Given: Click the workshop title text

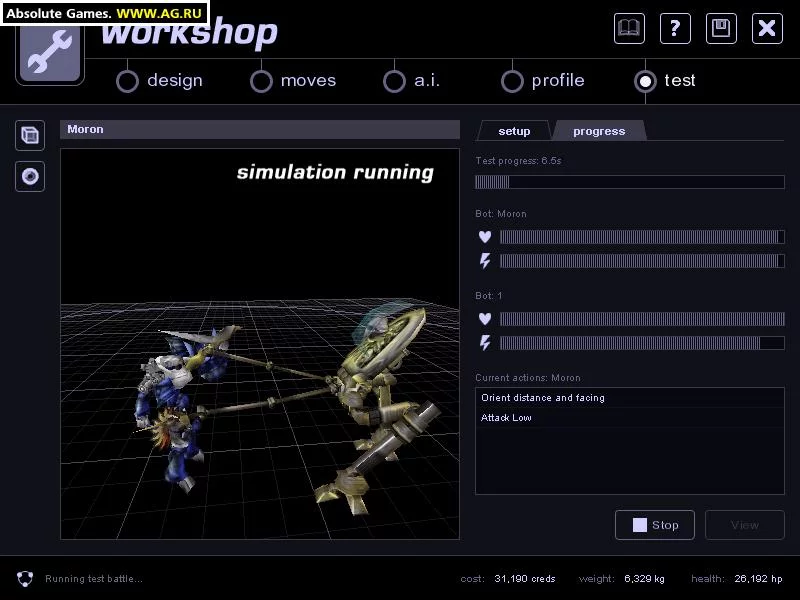Looking at the screenshot, I should click(x=189, y=33).
